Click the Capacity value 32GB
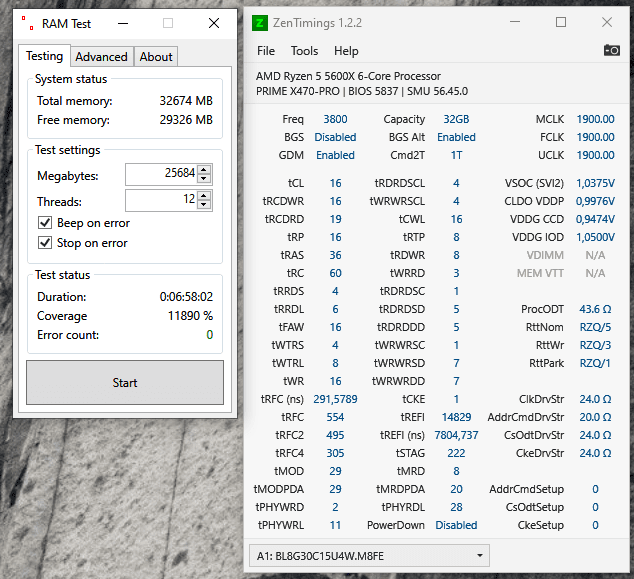Image resolution: width=634 pixels, height=579 pixels. [x=456, y=119]
